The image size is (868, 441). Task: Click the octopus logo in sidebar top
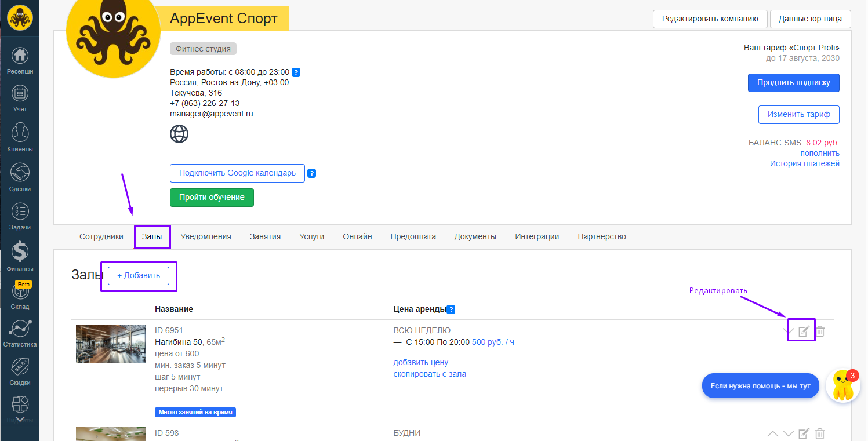click(20, 17)
